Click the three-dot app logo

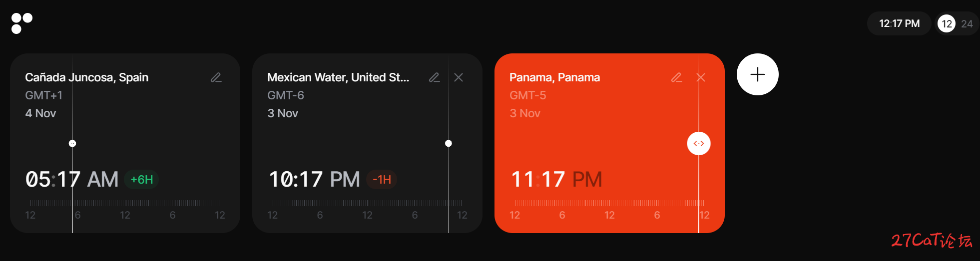point(22,23)
